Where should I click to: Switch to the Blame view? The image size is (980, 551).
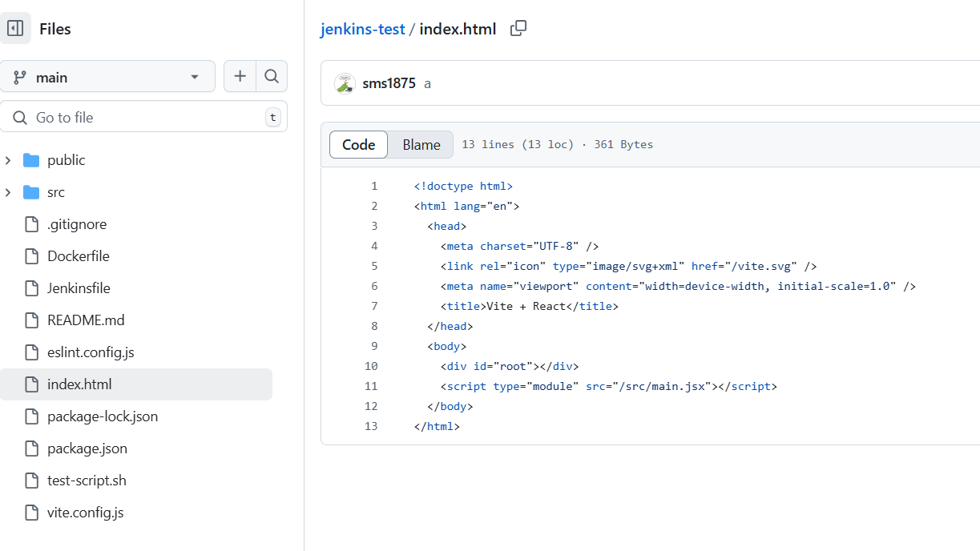421,145
